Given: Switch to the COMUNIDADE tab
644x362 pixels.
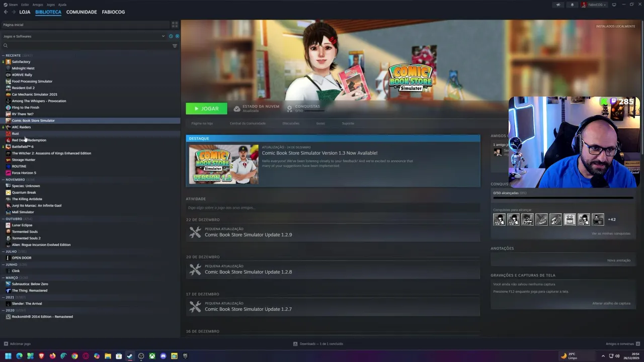Looking at the screenshot, I should click(82, 12).
